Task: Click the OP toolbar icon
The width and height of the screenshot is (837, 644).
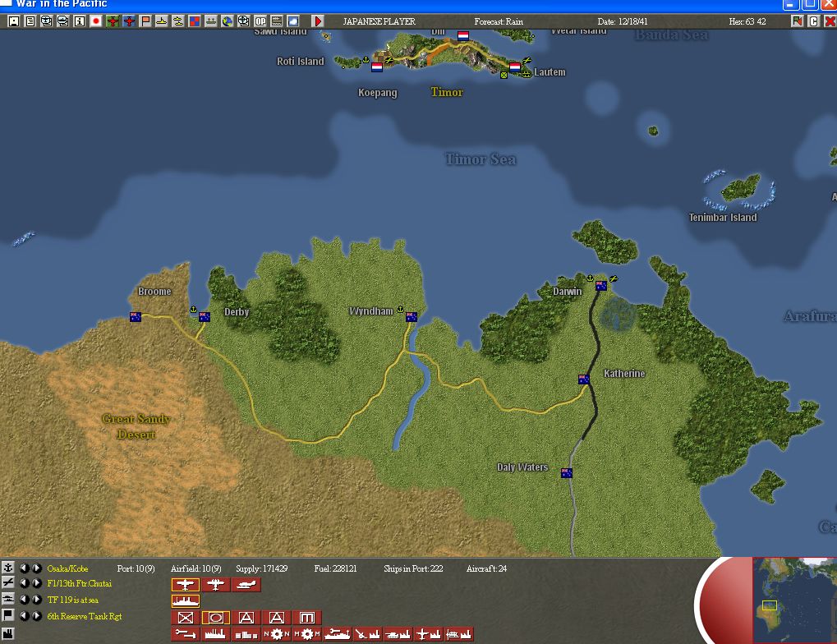Action: pyautogui.click(x=260, y=21)
